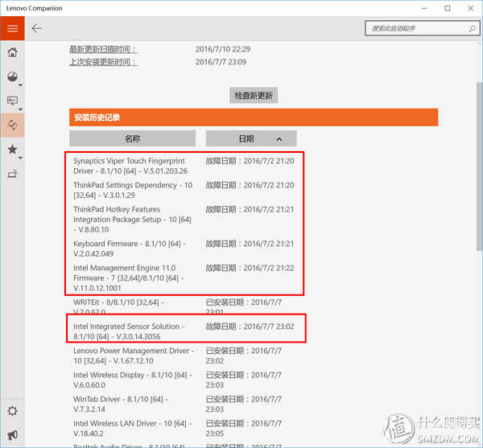483x448 pixels.
Task: Open the settings gear icon
Action: point(12,411)
